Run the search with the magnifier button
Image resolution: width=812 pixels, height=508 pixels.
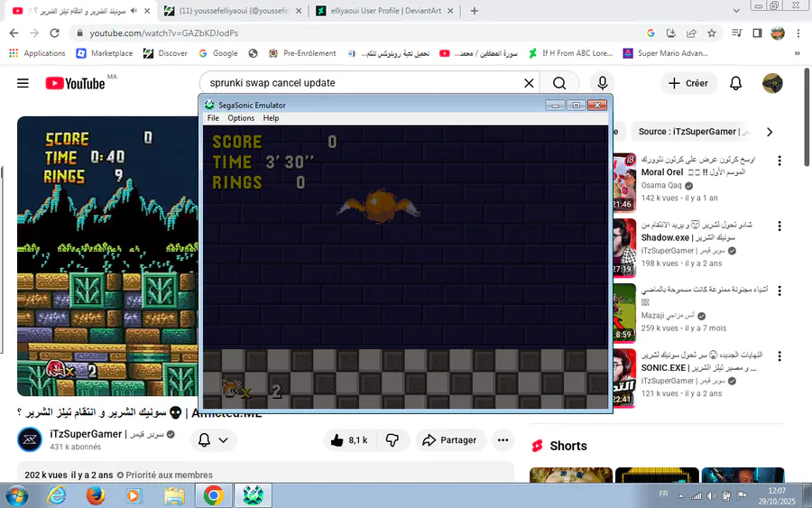tap(559, 83)
